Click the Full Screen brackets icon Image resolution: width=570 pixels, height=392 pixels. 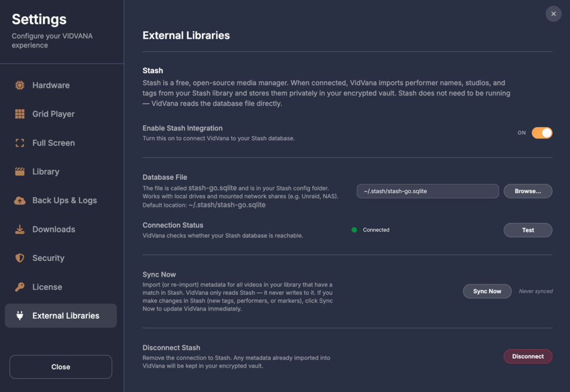[20, 143]
